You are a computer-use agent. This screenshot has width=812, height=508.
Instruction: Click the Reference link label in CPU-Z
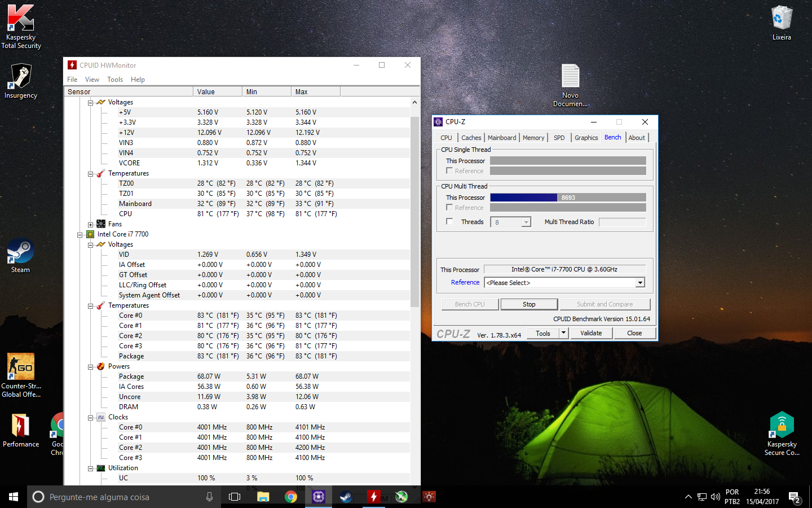click(465, 282)
